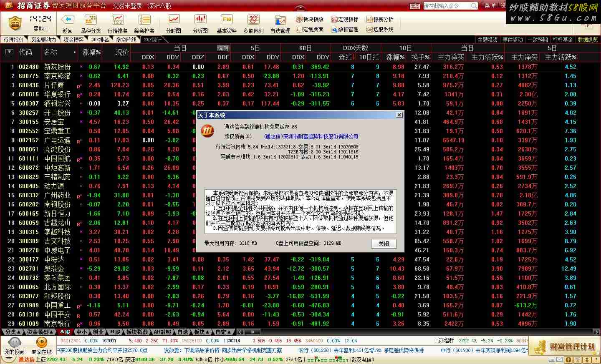Open the 财富管理计划 banner
The height and width of the screenshot is (364, 601).
pos(564,346)
